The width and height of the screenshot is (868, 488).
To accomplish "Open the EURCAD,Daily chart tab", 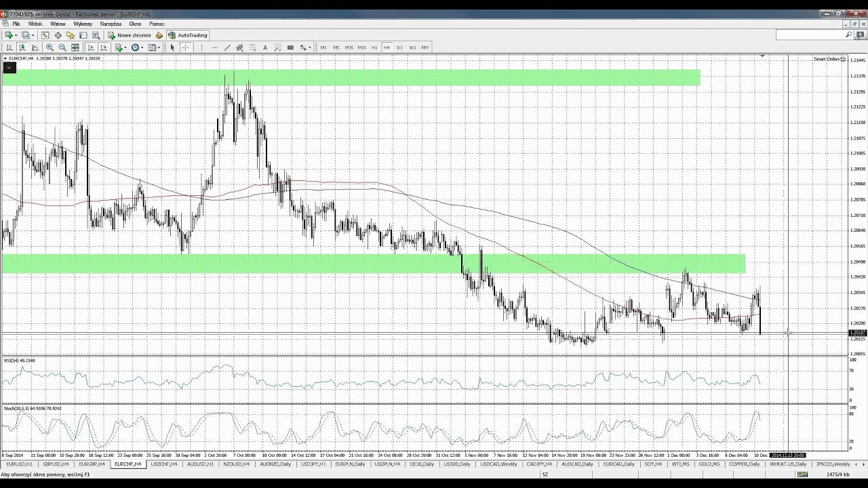I will [618, 464].
